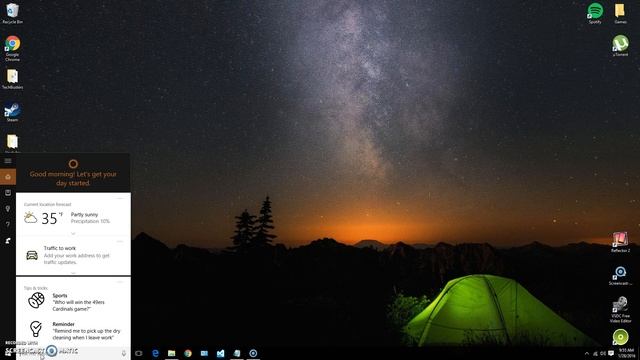Expand the Traffic to work card chevron

pyautogui.click(x=73, y=273)
